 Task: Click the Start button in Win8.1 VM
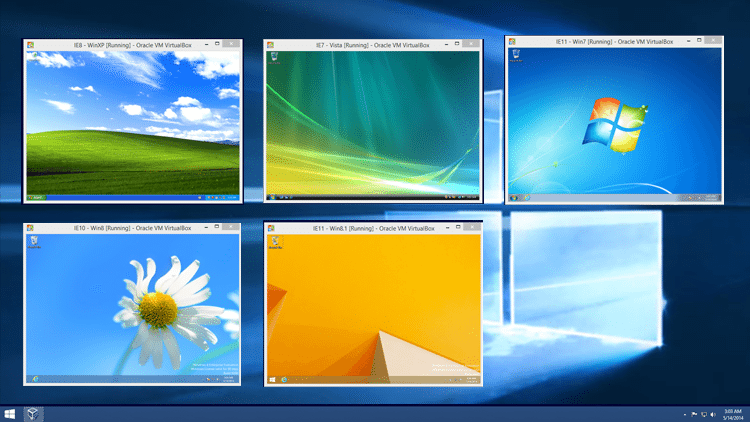[x=272, y=379]
